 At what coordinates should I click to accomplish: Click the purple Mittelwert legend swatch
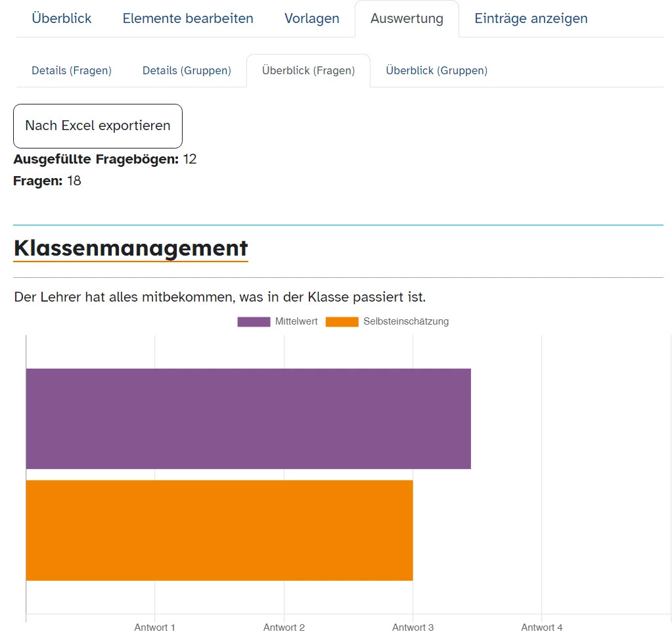tap(254, 322)
